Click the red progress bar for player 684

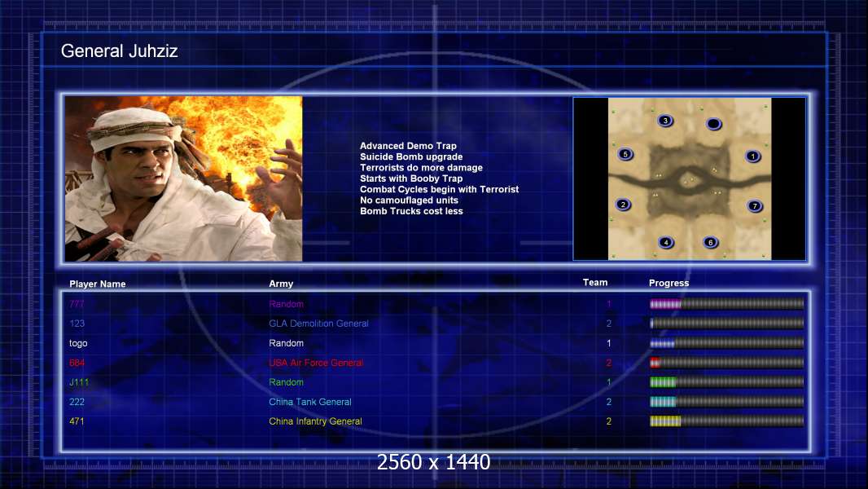click(x=726, y=363)
